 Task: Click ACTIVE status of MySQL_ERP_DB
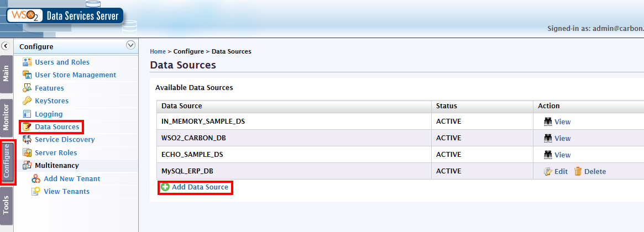pos(448,171)
